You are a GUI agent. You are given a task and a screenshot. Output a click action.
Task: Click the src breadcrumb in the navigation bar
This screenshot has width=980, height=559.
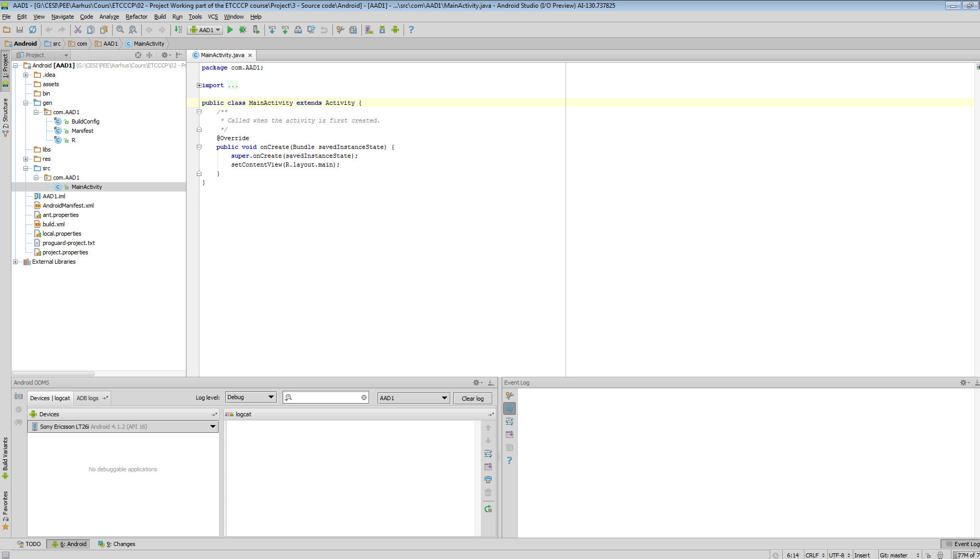tap(52, 44)
